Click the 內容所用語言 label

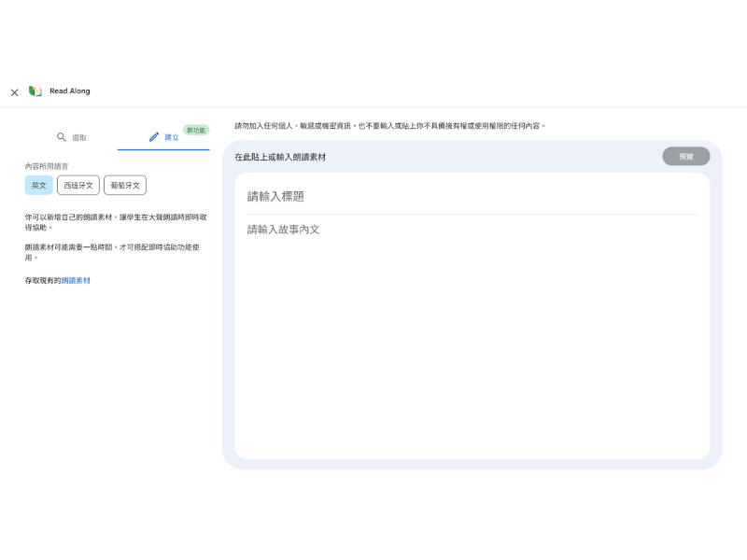(x=47, y=166)
